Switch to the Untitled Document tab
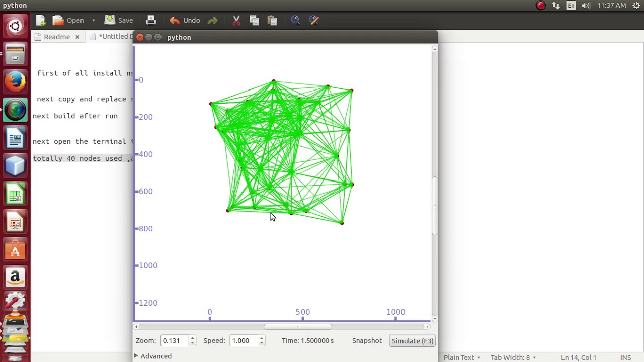This screenshot has height=362, width=644. 111,37
